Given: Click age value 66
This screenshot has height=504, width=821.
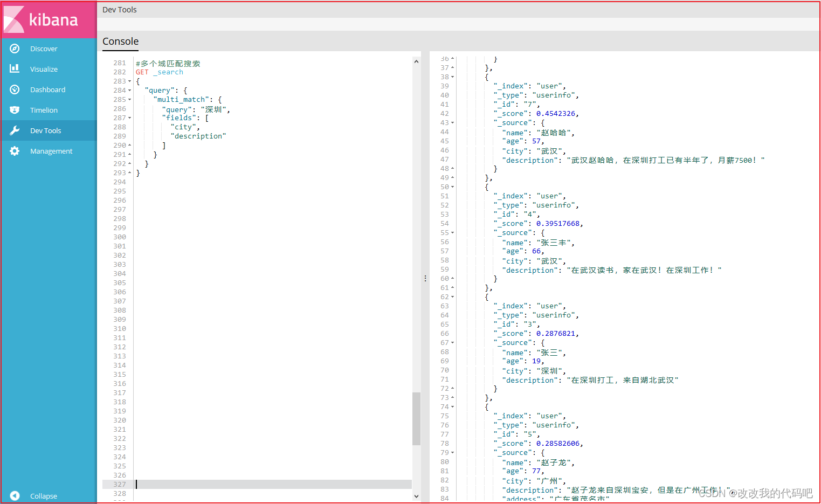Looking at the screenshot, I should click(536, 251).
